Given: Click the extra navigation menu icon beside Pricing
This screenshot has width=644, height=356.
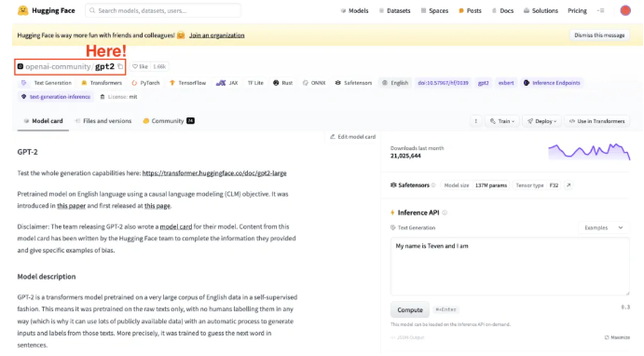Looking at the screenshot, I should 600,10.
